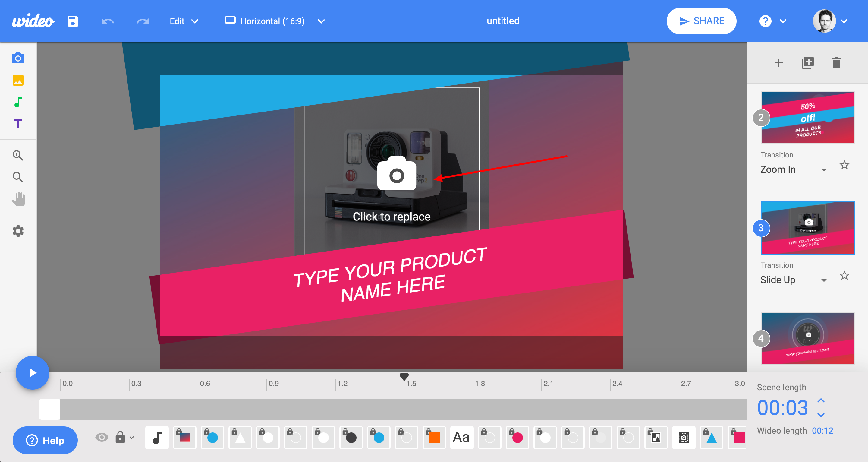Click the white handle at scene bar start

[49, 409]
